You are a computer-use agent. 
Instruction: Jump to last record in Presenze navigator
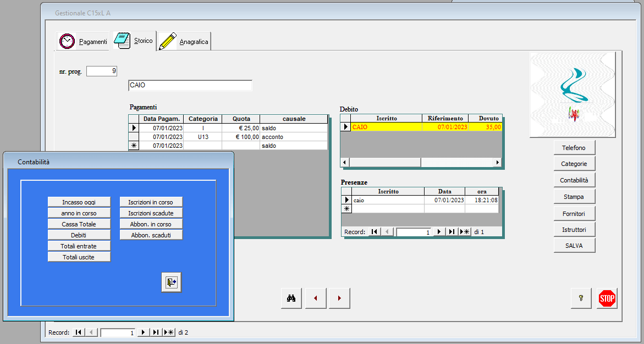click(452, 232)
